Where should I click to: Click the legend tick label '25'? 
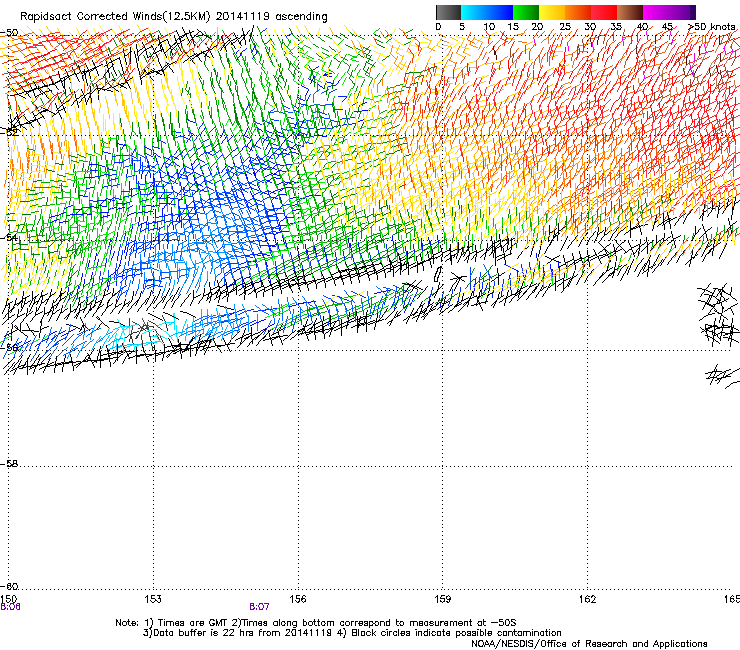[x=565, y=27]
